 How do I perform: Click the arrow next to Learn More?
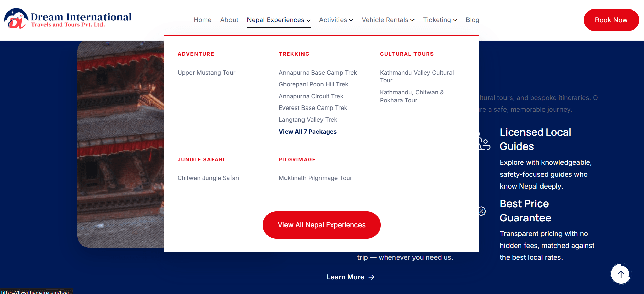[371, 277]
